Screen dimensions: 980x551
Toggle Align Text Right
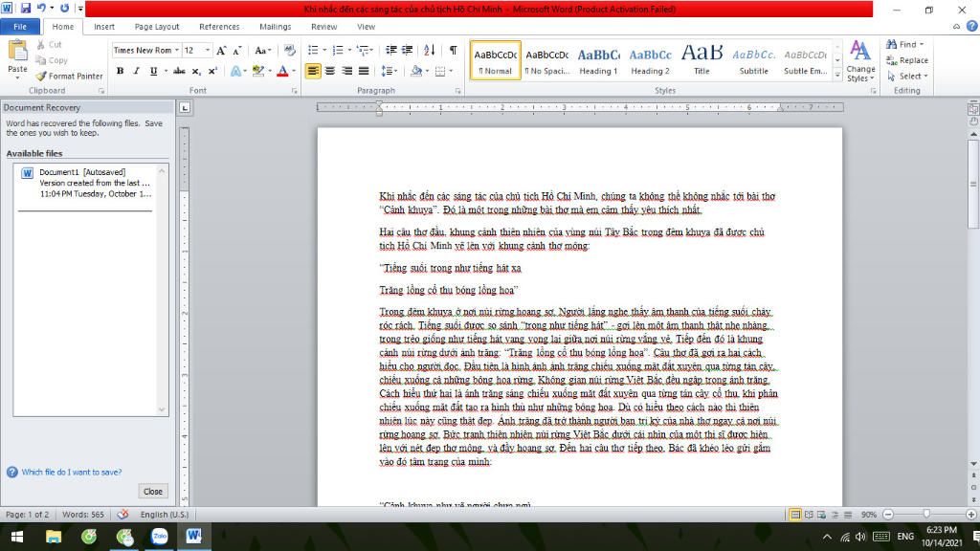click(346, 71)
